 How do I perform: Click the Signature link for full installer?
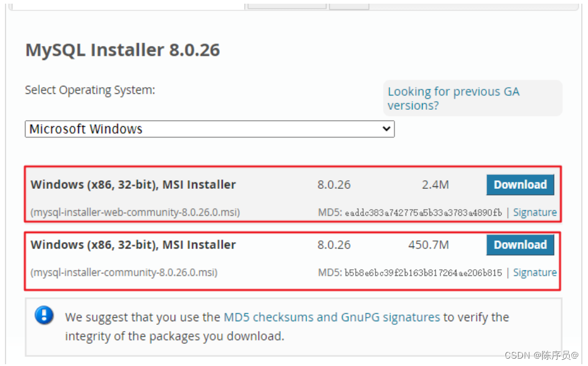(x=534, y=272)
